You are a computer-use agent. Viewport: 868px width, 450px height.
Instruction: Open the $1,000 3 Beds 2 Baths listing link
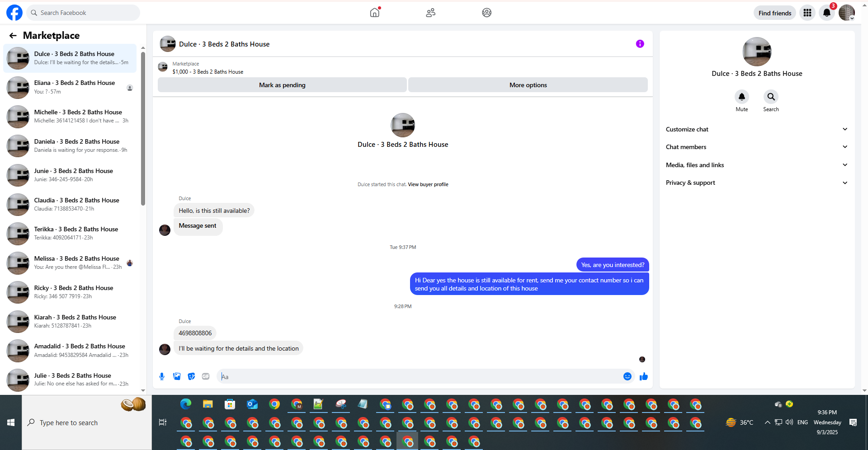point(208,72)
